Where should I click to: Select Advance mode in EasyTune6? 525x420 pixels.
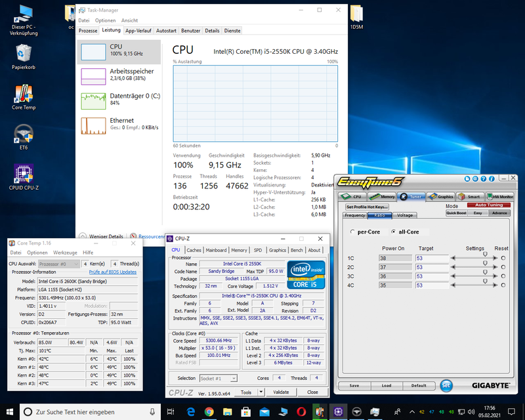(499, 213)
